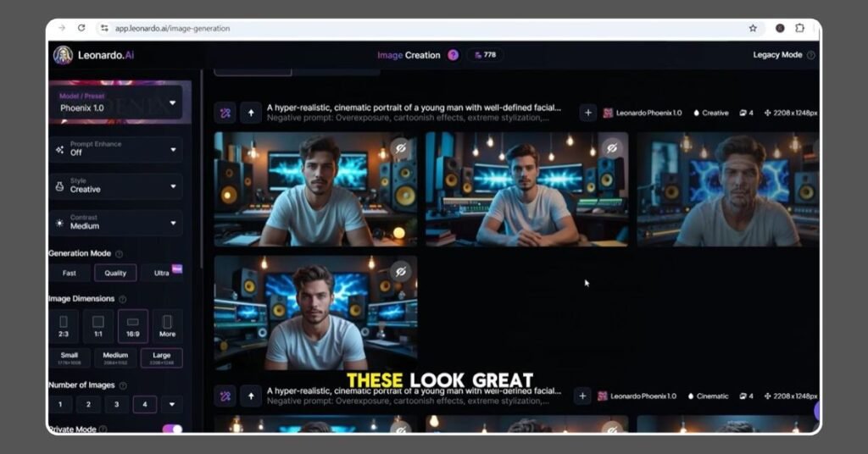The width and height of the screenshot is (868, 454).
Task: Select the Fast generation mode
Action: tap(70, 273)
